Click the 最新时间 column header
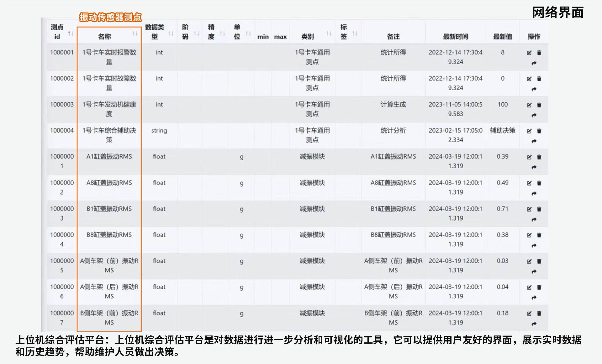This screenshot has width=602, height=364. click(x=455, y=37)
